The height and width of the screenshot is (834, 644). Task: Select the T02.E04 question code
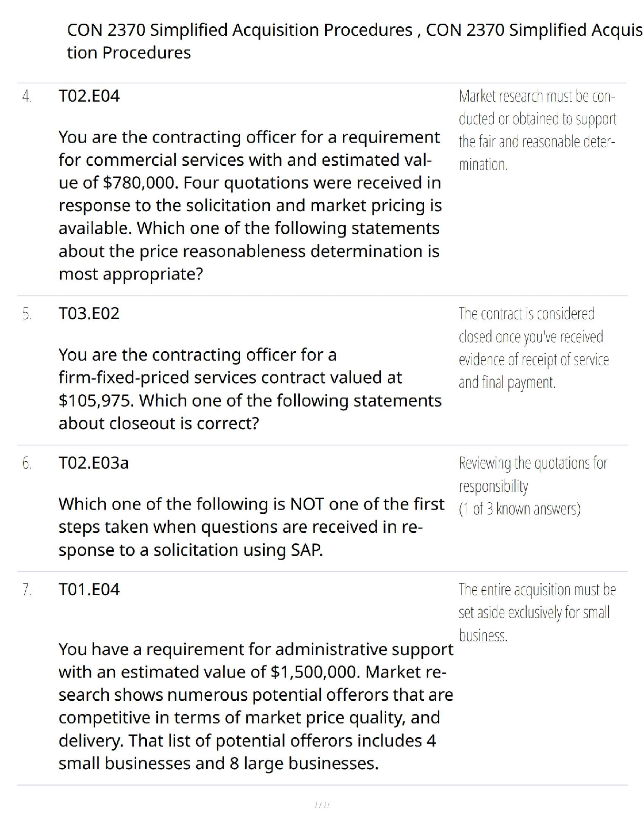pos(89,96)
